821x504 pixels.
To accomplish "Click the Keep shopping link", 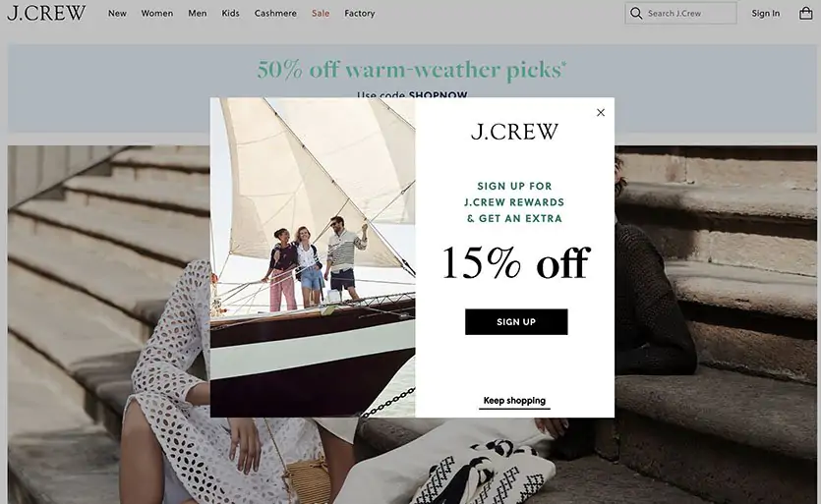I will click(514, 401).
